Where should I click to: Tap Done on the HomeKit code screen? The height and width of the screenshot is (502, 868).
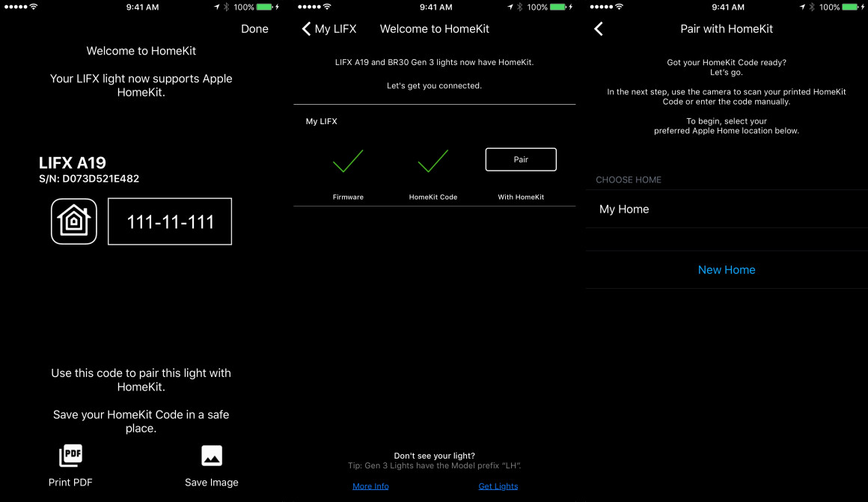click(x=254, y=28)
